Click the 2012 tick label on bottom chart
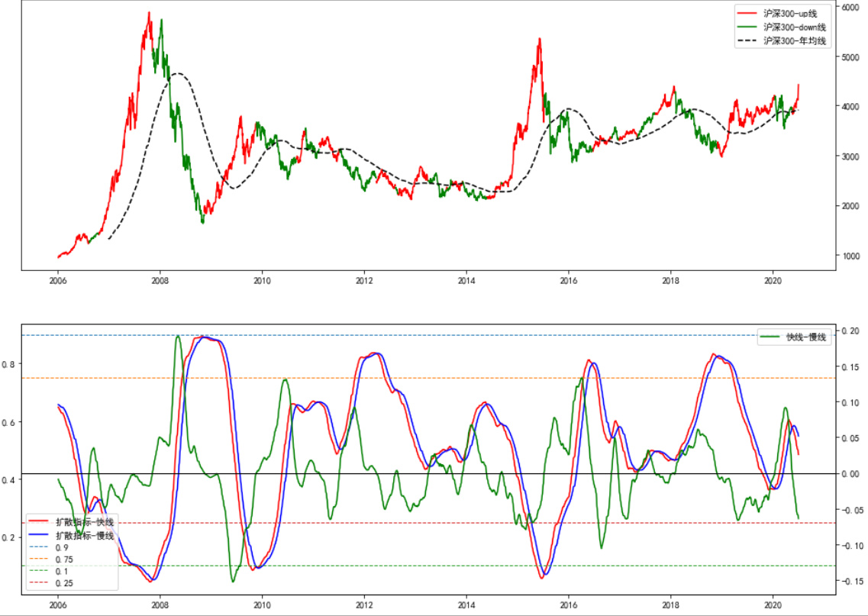 point(363,604)
